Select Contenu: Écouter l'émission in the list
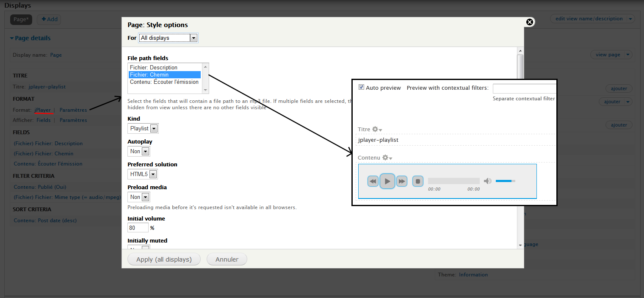The image size is (644, 298). (x=164, y=82)
